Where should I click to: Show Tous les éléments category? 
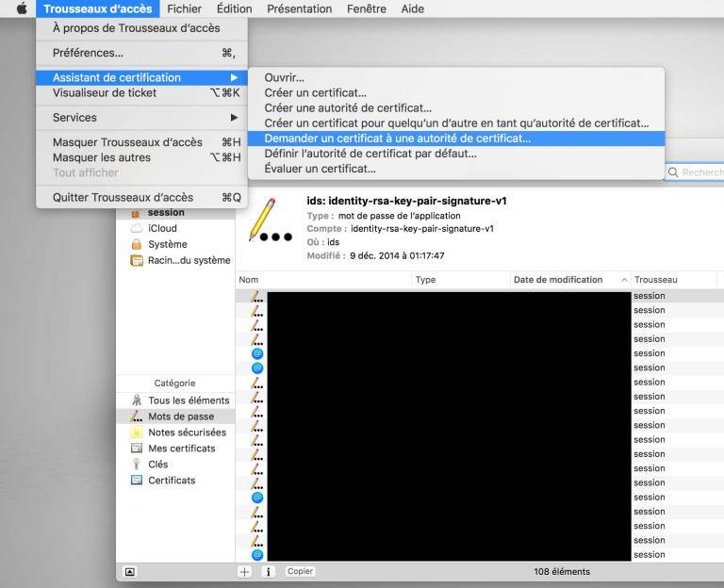188,400
